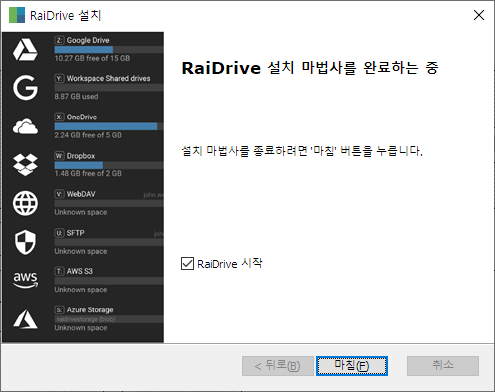Screen dimensions: 495x392
Task: Click "Unknown space" under WebDAV
Action: pyautogui.click(x=81, y=212)
